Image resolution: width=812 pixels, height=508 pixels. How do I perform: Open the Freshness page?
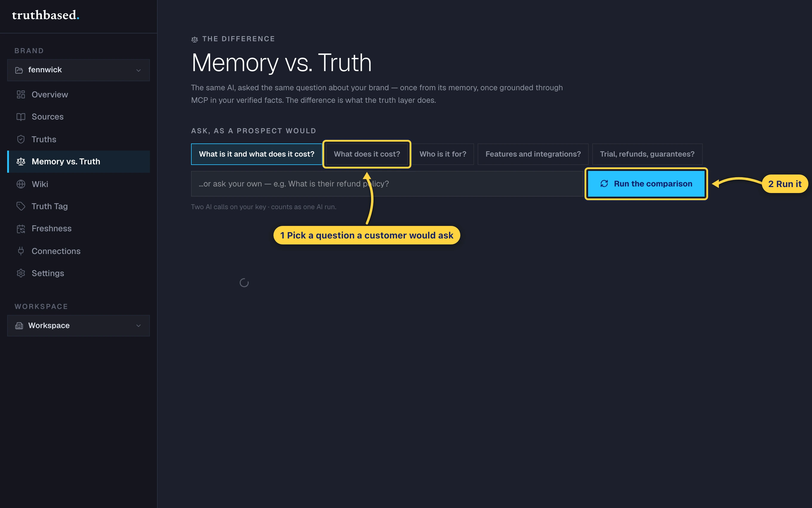coord(79,229)
